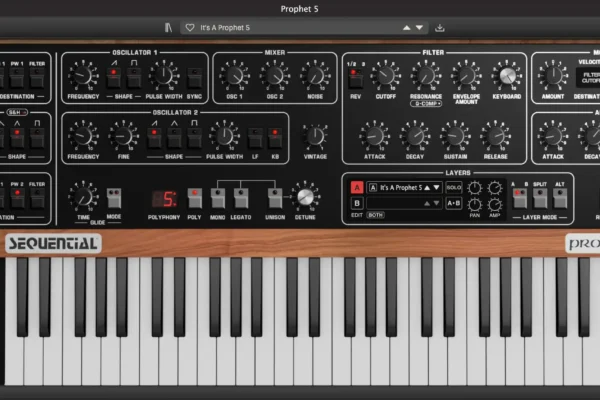
Task: Toggle Oscillator 2 triangle shape switch
Action: (x=174, y=138)
